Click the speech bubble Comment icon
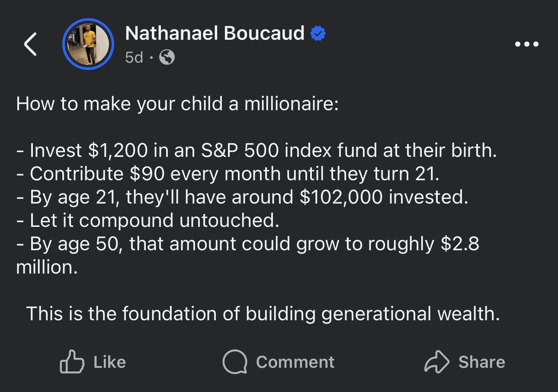Viewport: 558px width, 392px height. point(234,362)
